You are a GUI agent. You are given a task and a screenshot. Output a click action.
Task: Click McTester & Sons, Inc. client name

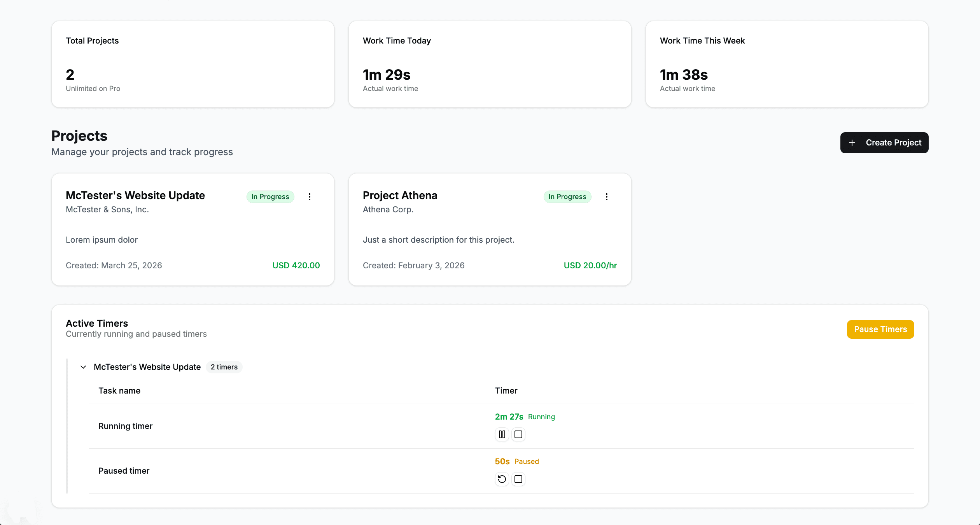tap(107, 210)
